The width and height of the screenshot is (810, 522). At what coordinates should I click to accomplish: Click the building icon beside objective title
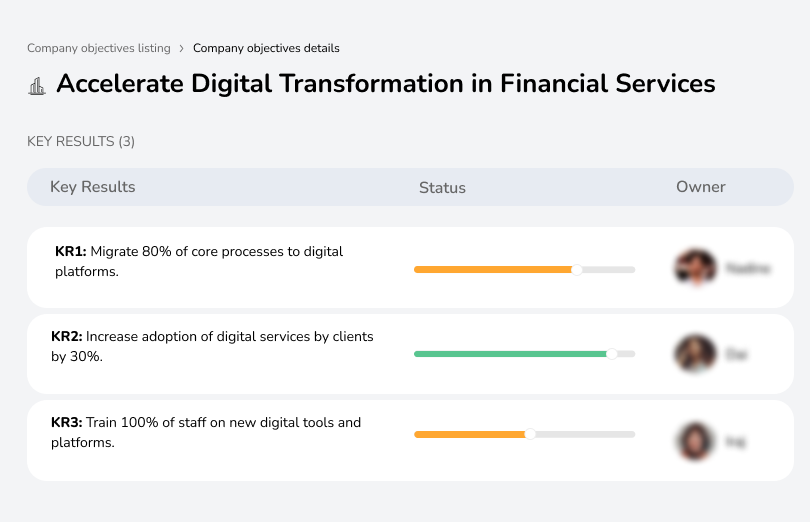(37, 86)
